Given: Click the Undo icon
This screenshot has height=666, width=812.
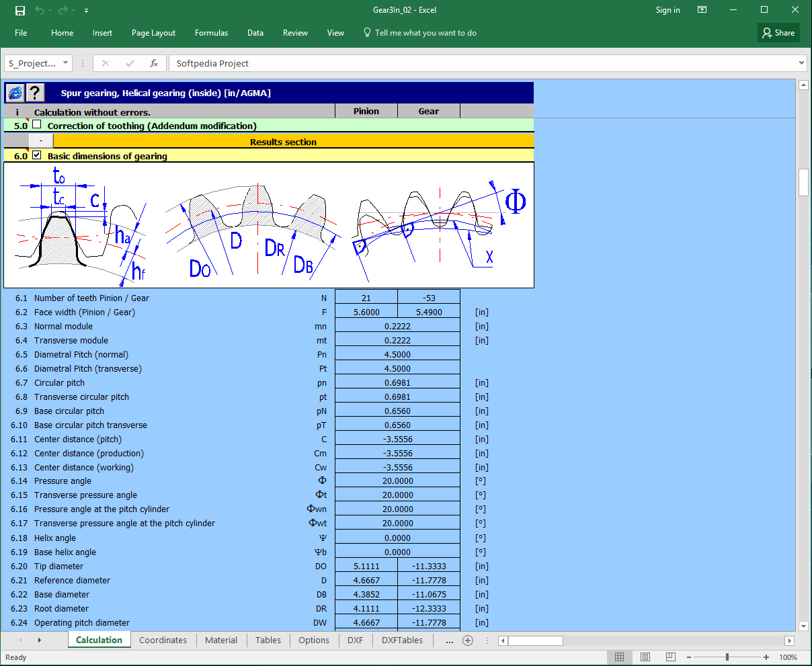Looking at the screenshot, I should 39,9.
